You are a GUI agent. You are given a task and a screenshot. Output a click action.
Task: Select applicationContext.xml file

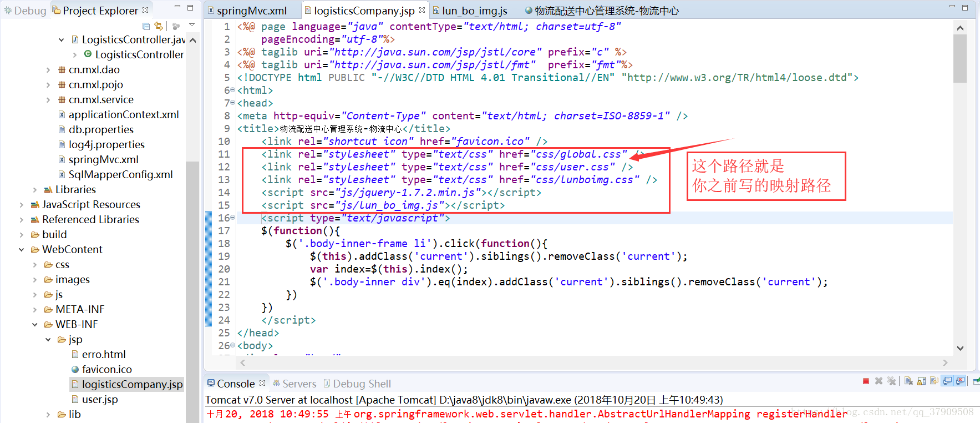point(119,114)
